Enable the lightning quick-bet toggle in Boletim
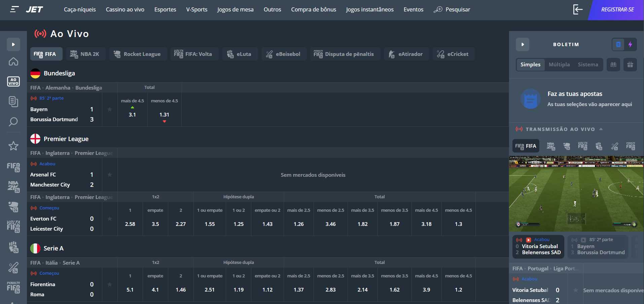Screen dimensions: 644x304 click(x=631, y=44)
